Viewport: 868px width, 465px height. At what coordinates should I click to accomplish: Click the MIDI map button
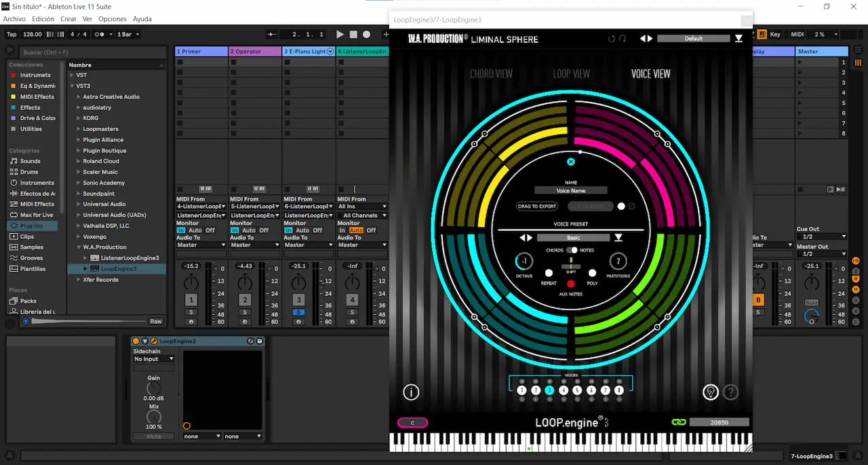coord(797,34)
